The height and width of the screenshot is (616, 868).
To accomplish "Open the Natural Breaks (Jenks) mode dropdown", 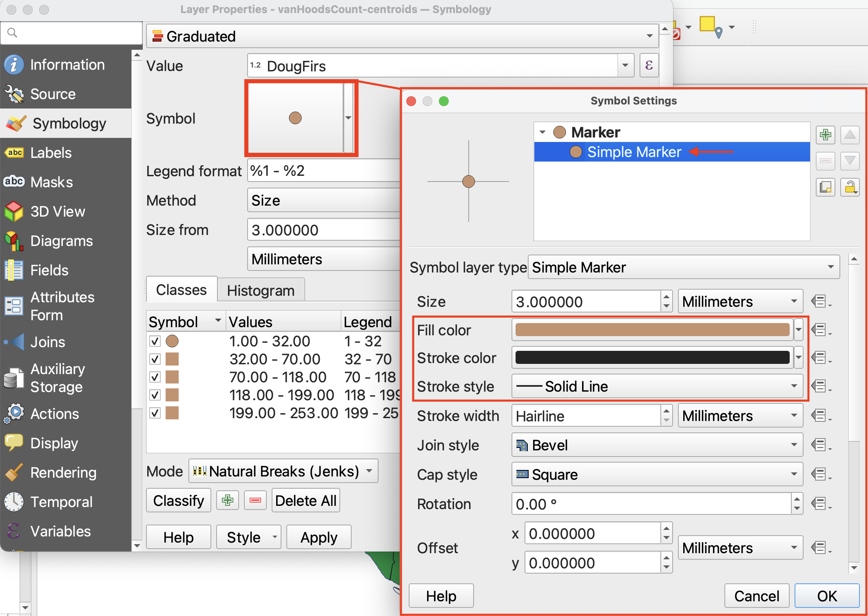I will click(x=283, y=471).
